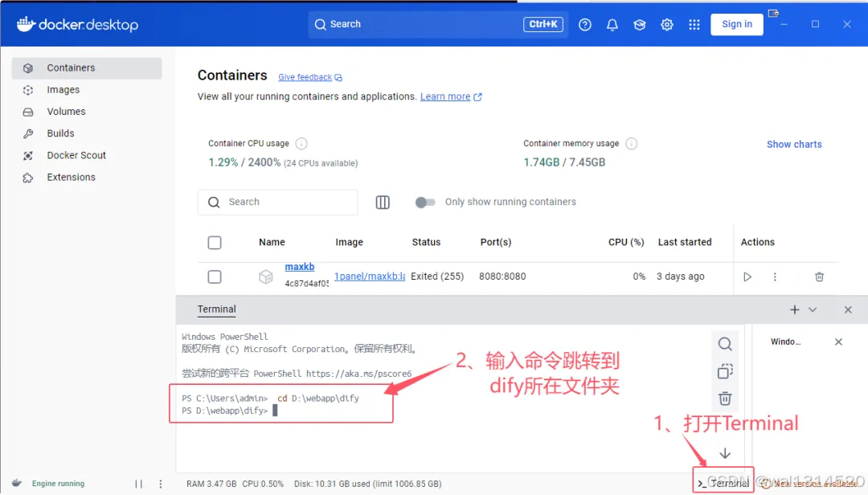This screenshot has height=495, width=868.
Task: Select the Terminal panel tab
Action: [x=216, y=309]
